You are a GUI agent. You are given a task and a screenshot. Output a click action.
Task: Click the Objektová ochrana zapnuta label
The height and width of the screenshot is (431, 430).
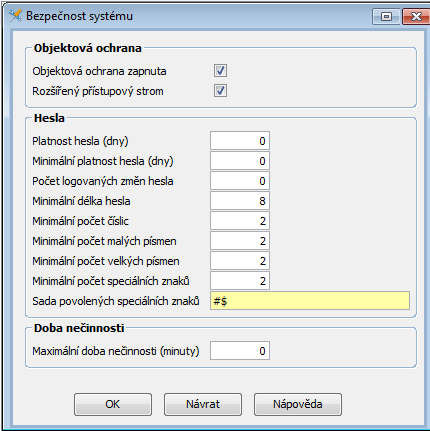[99, 71]
